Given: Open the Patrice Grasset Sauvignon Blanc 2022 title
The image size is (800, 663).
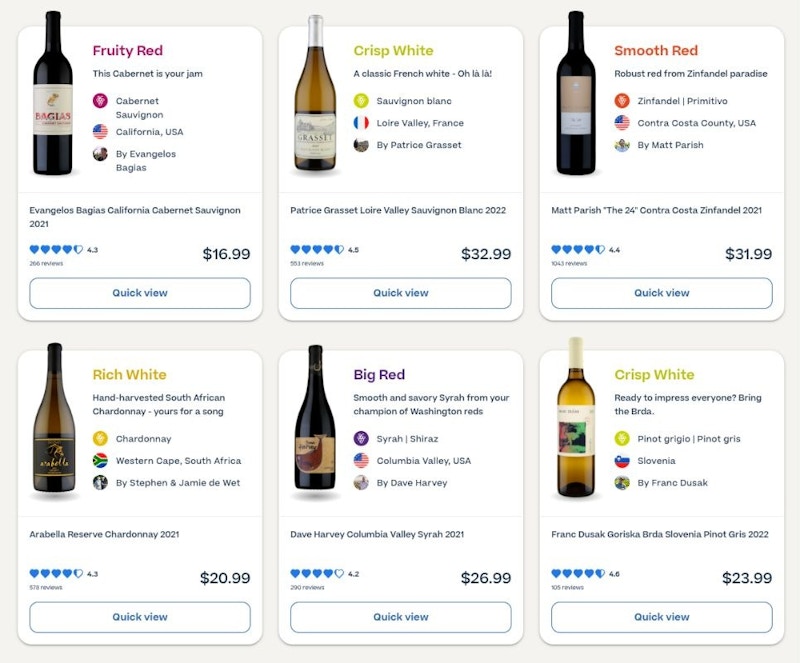Looking at the screenshot, I should pyautogui.click(x=398, y=211).
